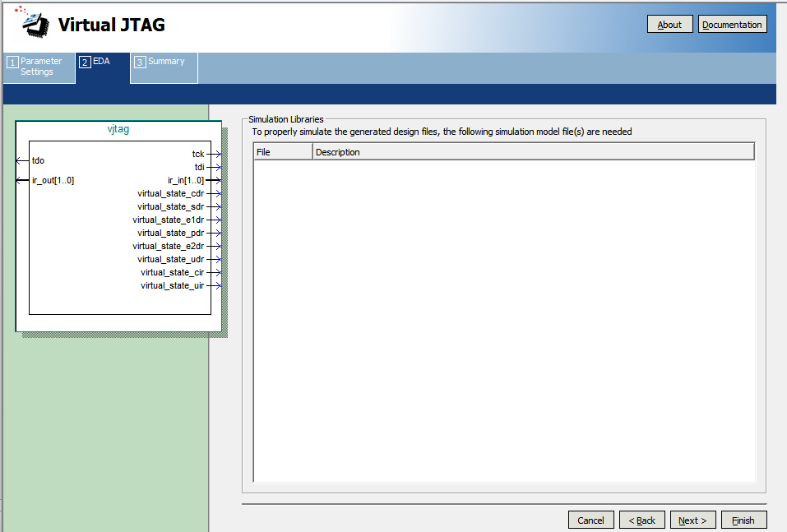Select the virtual_state_uir port label

172,285
